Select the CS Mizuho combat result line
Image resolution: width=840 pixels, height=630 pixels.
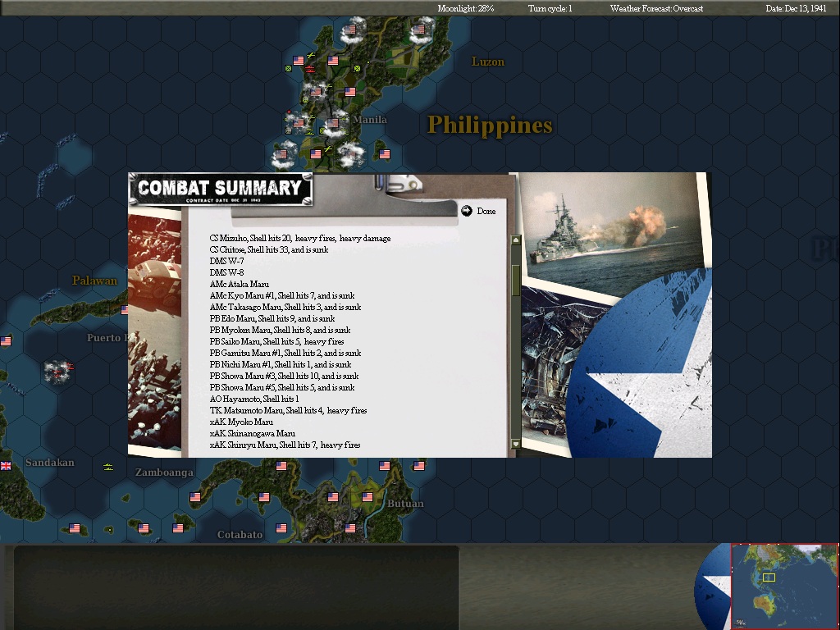(300, 239)
